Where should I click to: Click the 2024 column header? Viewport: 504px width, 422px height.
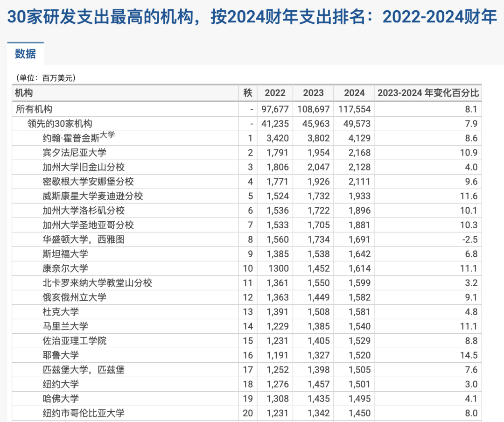(x=354, y=93)
